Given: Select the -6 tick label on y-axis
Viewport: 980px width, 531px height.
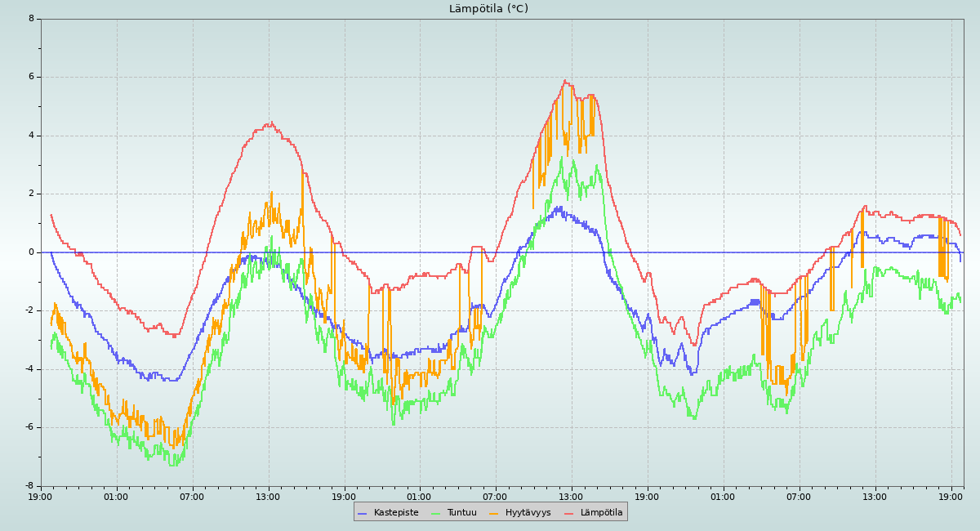Looking at the screenshot, I should point(29,427).
